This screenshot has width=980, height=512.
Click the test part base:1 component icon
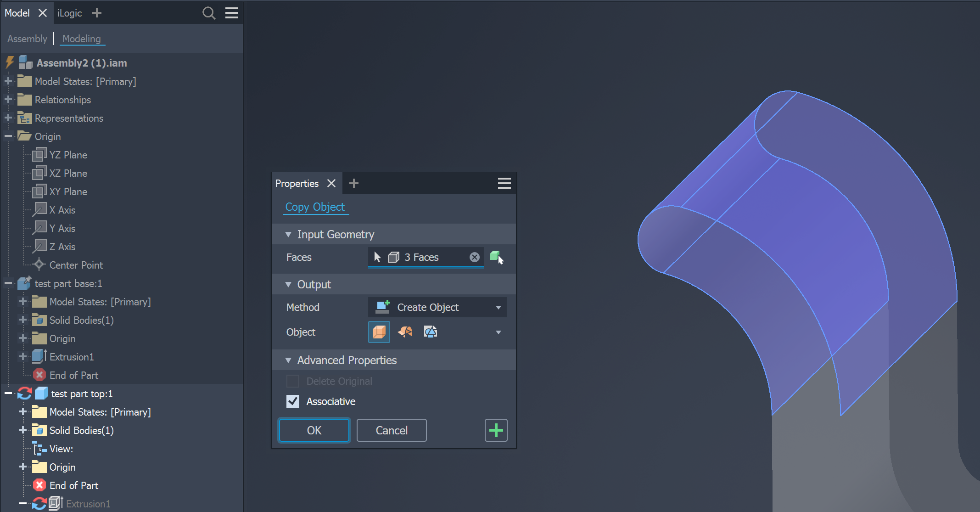pos(24,283)
